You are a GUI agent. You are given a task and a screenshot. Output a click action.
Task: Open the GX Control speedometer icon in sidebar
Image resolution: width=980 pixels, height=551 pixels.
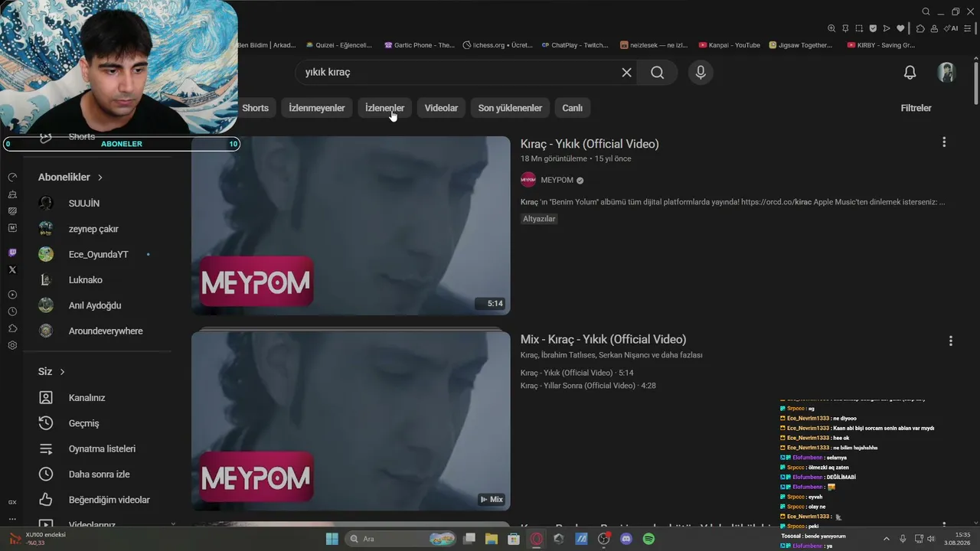click(12, 177)
